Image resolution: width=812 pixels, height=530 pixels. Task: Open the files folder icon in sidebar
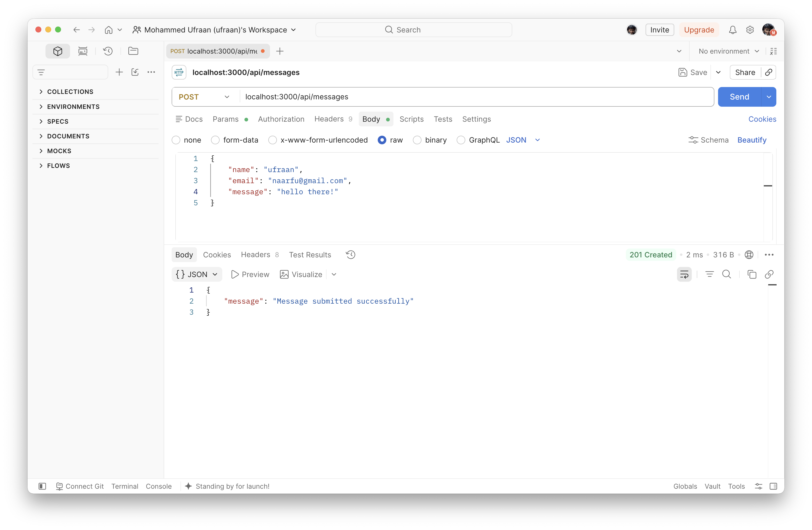click(133, 51)
